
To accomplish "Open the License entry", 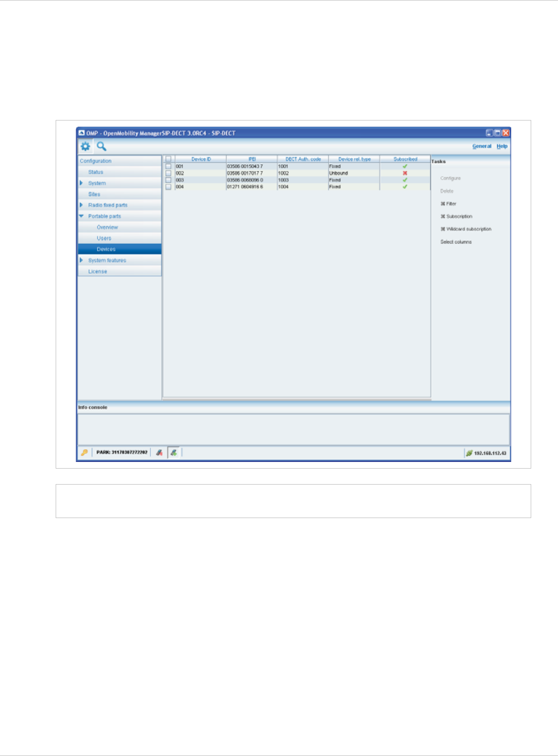I will (x=120, y=271).
